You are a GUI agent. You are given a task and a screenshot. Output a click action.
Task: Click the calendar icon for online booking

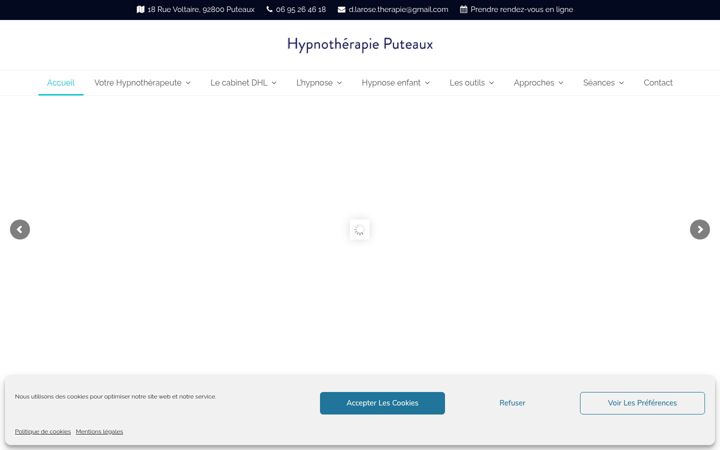[463, 9]
